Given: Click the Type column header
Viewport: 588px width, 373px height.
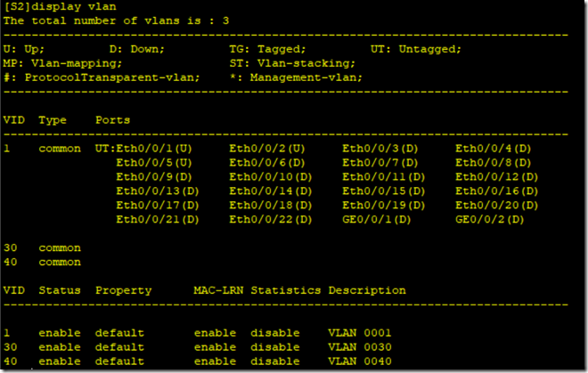Looking at the screenshot, I should tap(53, 119).
